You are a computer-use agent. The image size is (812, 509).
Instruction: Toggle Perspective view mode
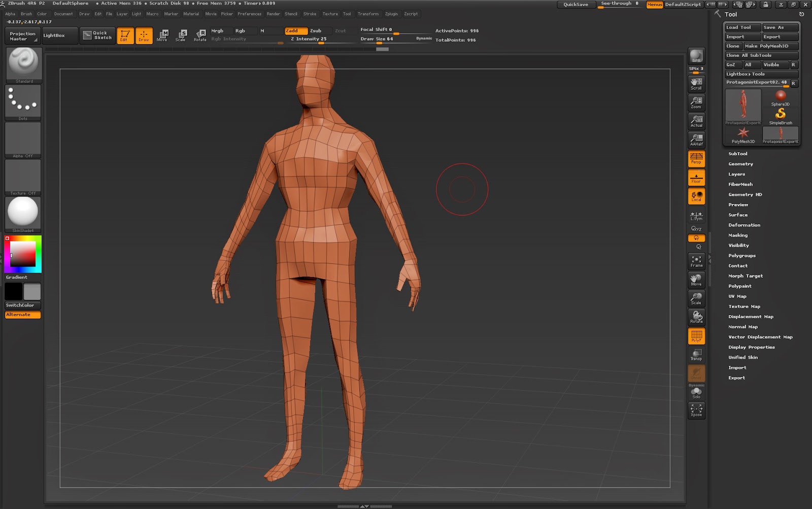pos(696,158)
